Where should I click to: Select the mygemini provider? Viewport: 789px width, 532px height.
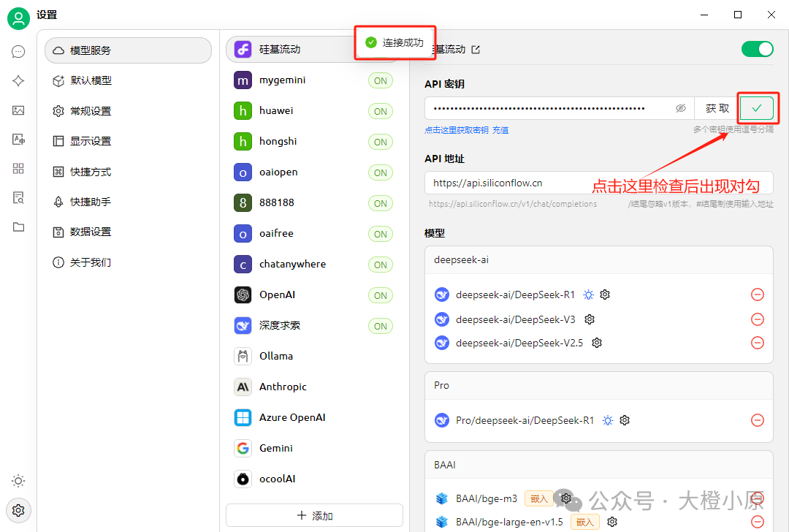[314, 80]
